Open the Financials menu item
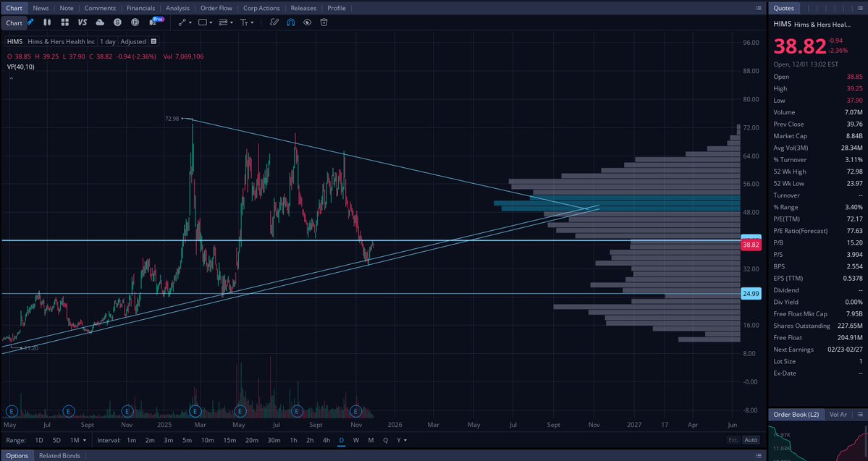The image size is (868, 461). pyautogui.click(x=140, y=8)
